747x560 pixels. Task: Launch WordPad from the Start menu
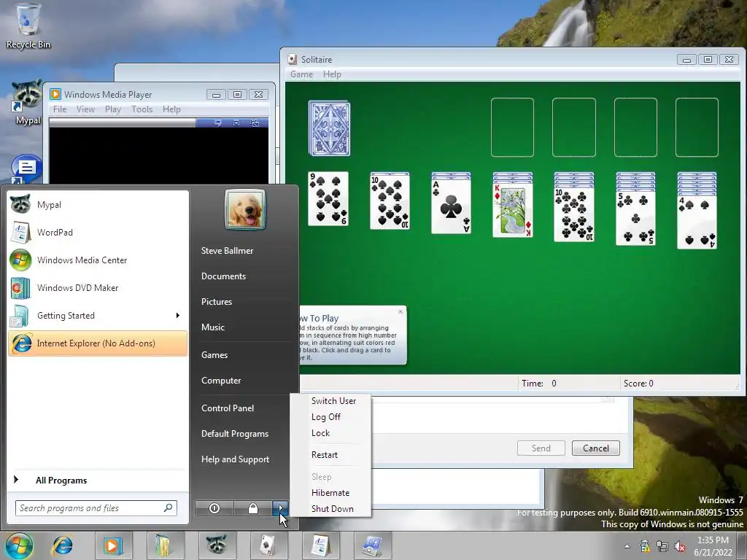[x=98, y=233]
